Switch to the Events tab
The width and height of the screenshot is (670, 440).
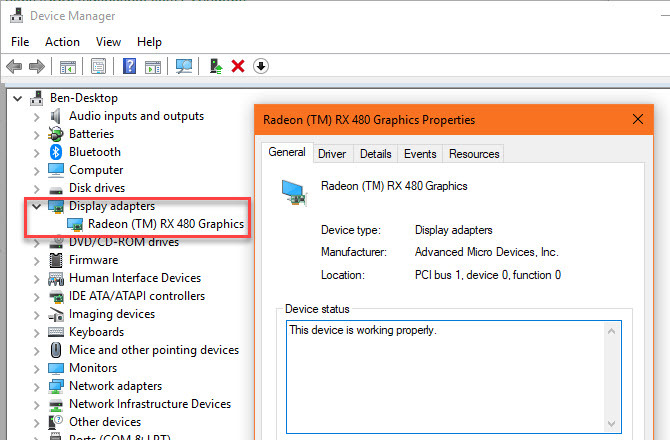tap(420, 154)
